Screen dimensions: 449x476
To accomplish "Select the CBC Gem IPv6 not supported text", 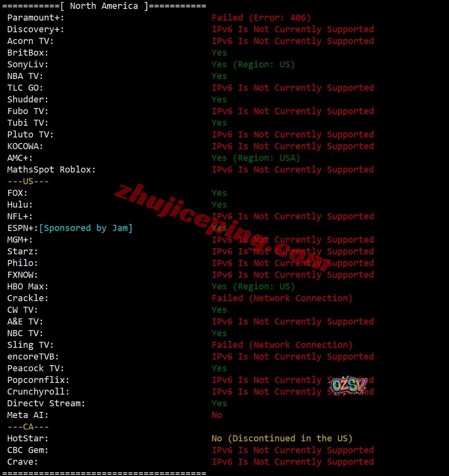I will coord(293,450).
